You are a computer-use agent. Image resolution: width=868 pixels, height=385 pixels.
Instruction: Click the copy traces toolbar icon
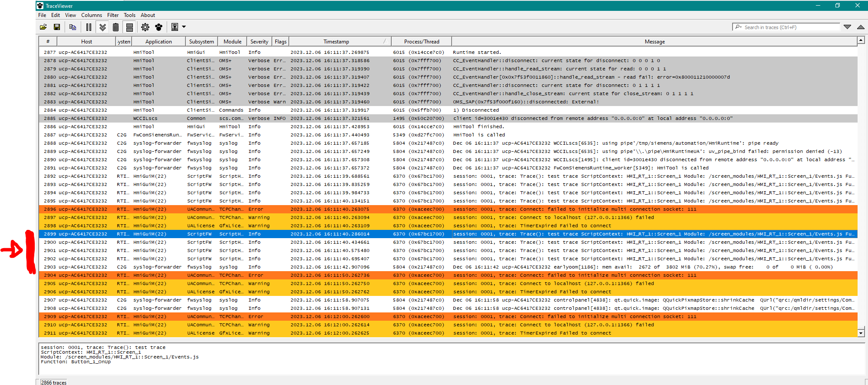(x=73, y=27)
